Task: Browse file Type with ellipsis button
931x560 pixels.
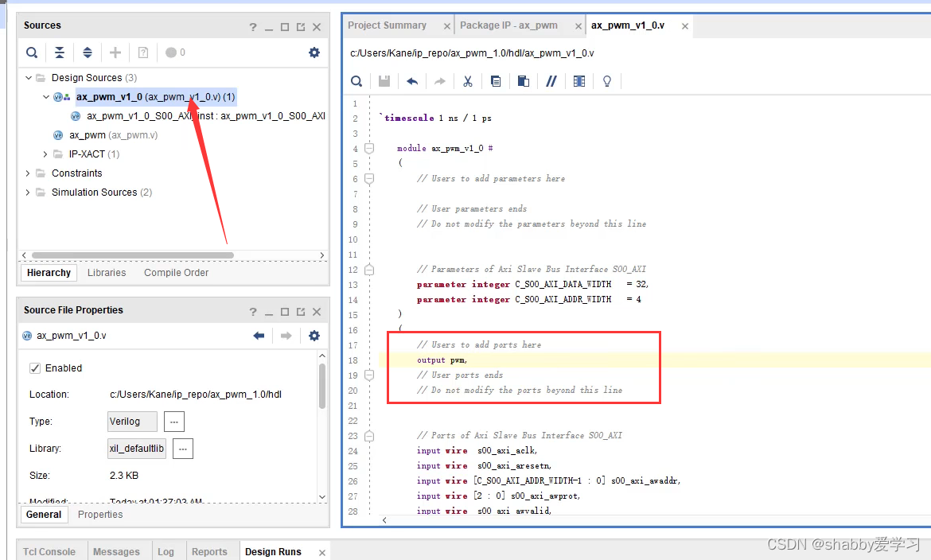Action: [174, 422]
